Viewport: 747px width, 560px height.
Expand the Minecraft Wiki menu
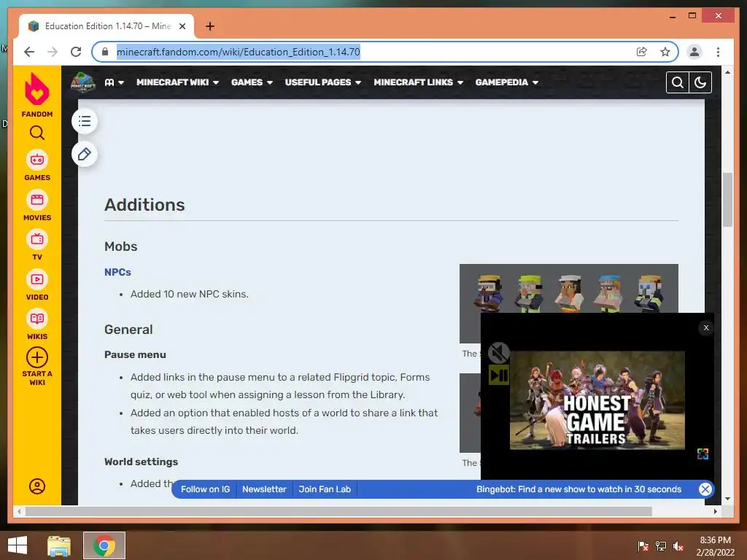(x=178, y=82)
